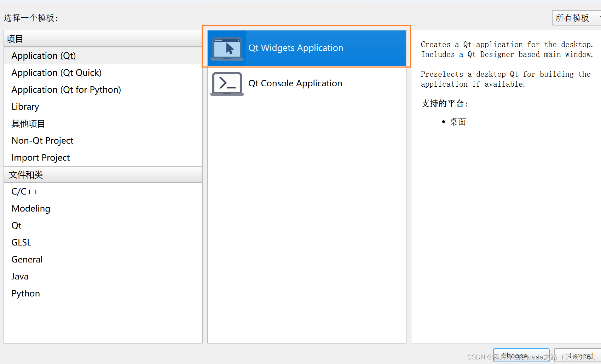Screen dimensions: 601x364
Task: Select the Library project category
Action: (103, 106)
